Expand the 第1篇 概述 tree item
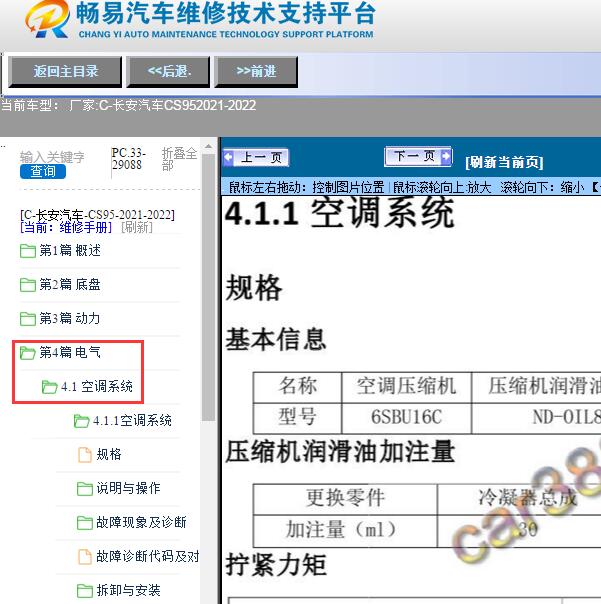Screen dimensions: 601x604 [x=70, y=251]
